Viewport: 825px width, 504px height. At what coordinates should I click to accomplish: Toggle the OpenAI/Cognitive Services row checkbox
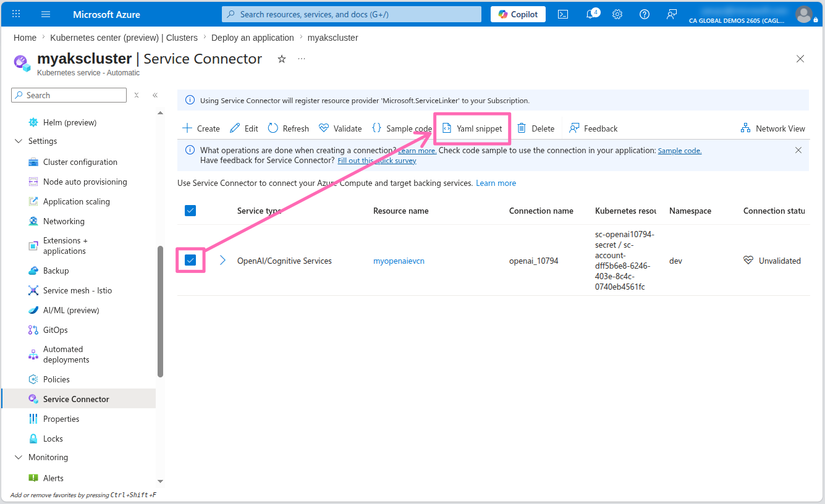[190, 260]
